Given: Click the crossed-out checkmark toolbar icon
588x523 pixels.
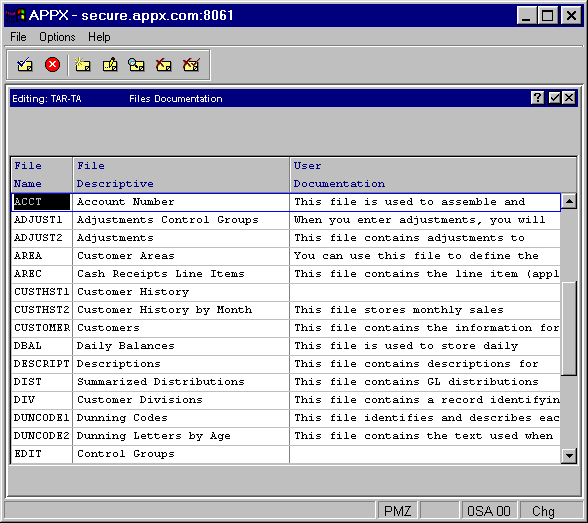Looking at the screenshot, I should [191, 65].
